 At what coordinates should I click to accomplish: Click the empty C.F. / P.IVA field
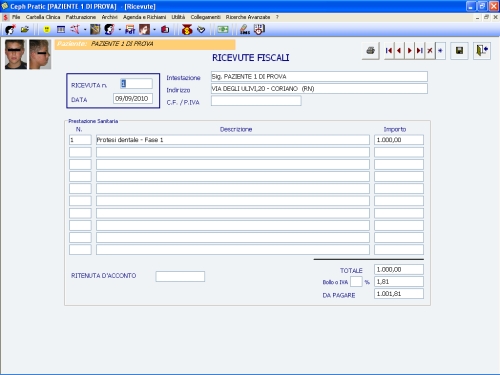coord(256,101)
